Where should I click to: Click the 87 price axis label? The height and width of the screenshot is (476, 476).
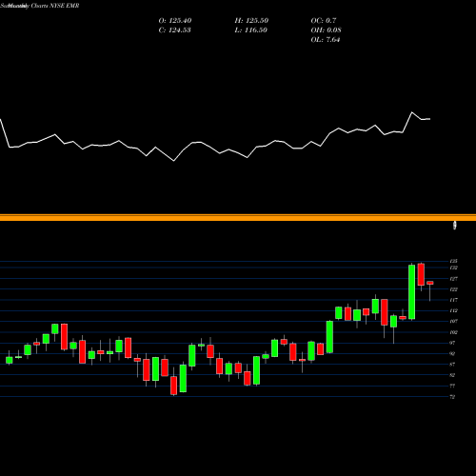tap(452, 365)
